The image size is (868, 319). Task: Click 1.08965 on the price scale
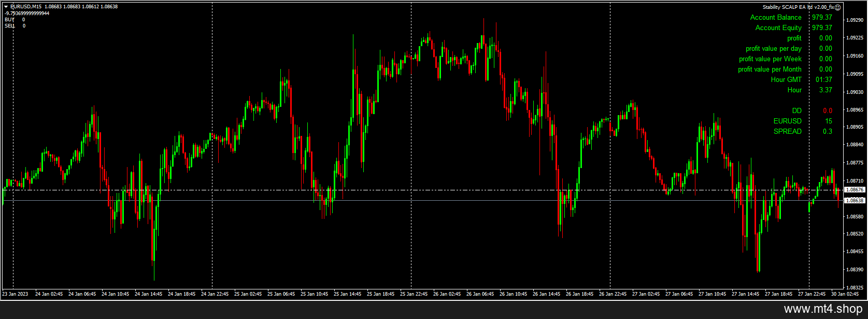[855, 110]
